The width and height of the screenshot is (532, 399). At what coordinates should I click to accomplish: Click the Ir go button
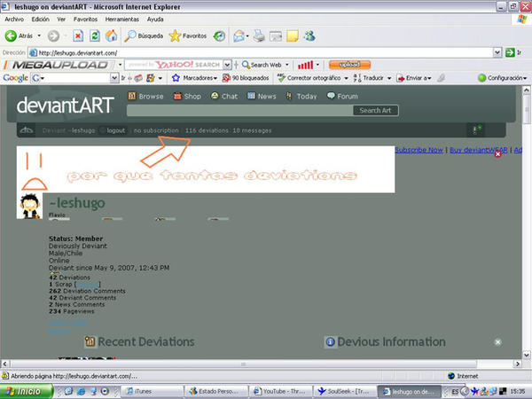pos(513,52)
